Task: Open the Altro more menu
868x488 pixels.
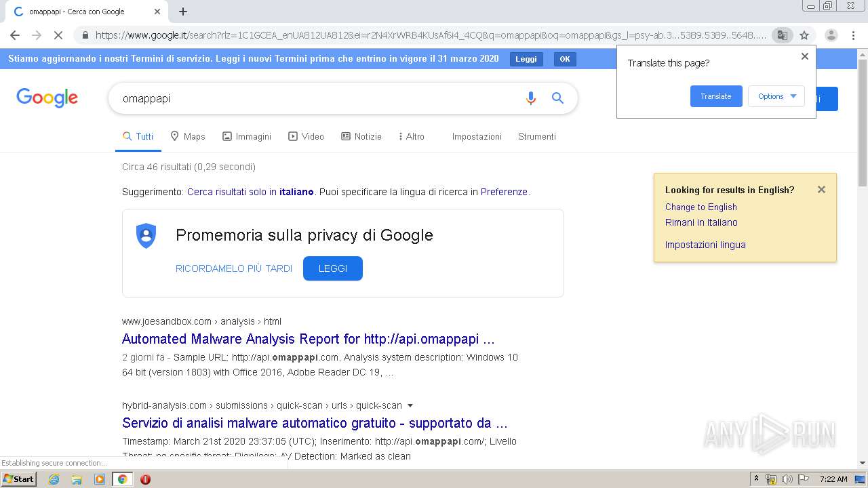Action: point(412,136)
